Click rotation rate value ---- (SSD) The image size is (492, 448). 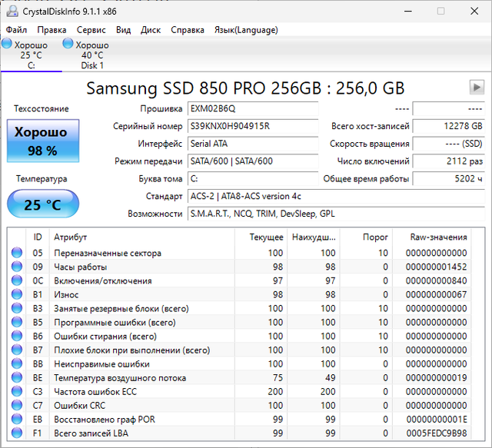pos(449,144)
